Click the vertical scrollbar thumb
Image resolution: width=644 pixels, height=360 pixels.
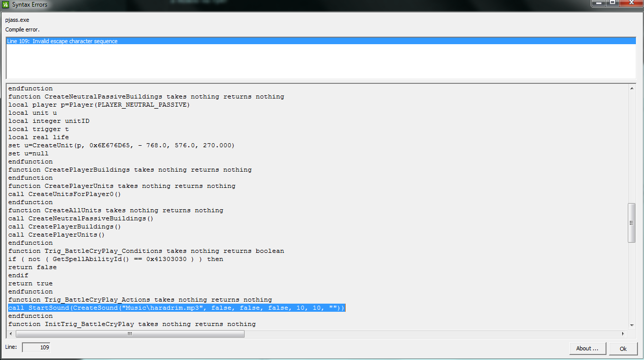[x=632, y=223]
